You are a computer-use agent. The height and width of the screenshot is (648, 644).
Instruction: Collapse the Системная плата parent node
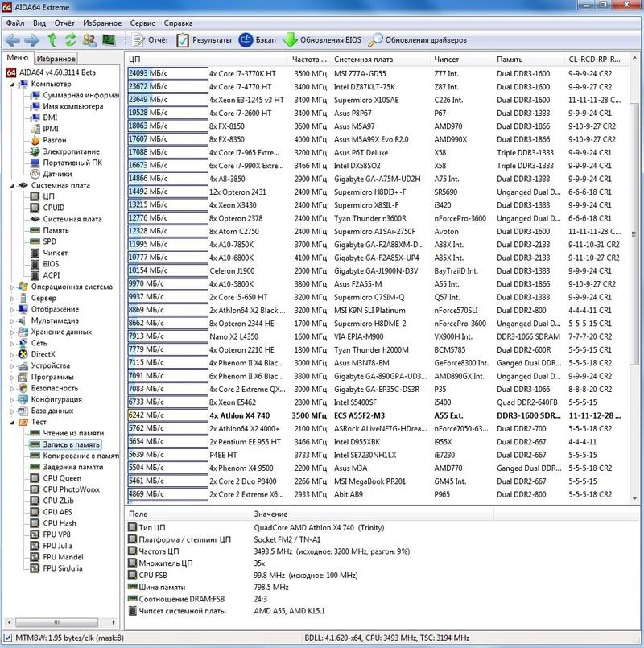tap(12, 186)
